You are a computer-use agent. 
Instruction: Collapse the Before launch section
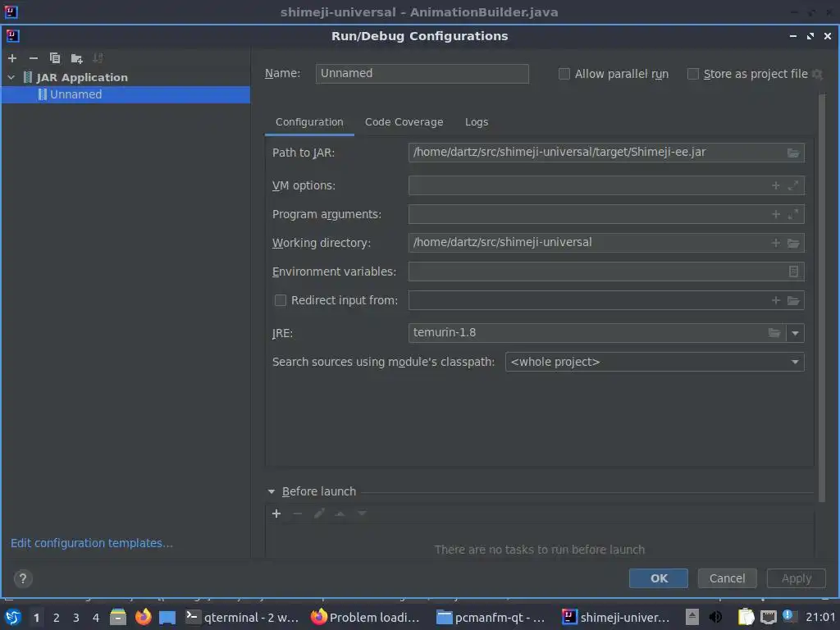pyautogui.click(x=271, y=492)
